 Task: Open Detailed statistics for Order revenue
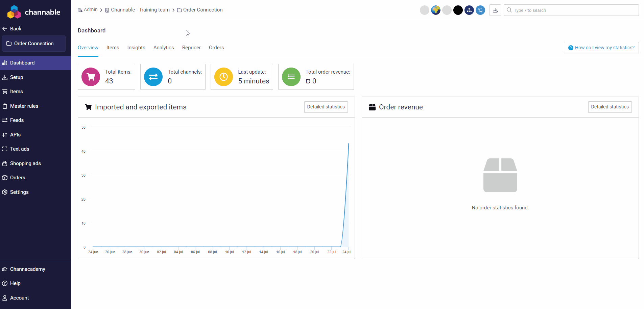[x=610, y=107]
